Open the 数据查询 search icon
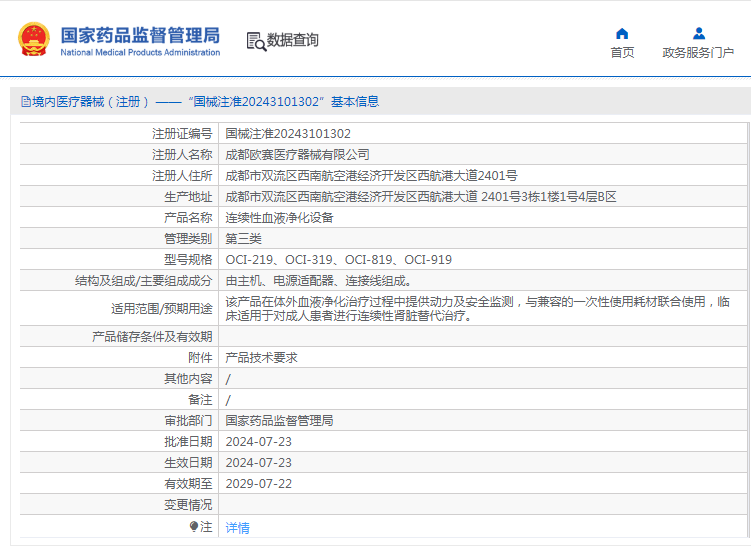This screenshot has height=554, width=751. [256, 42]
